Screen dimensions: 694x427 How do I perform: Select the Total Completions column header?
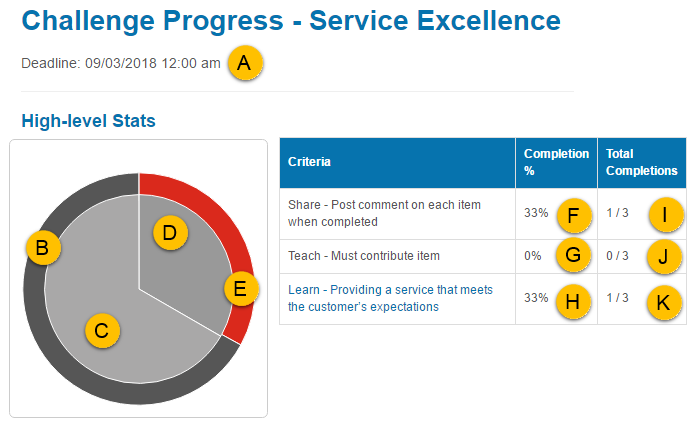pyautogui.click(x=641, y=162)
